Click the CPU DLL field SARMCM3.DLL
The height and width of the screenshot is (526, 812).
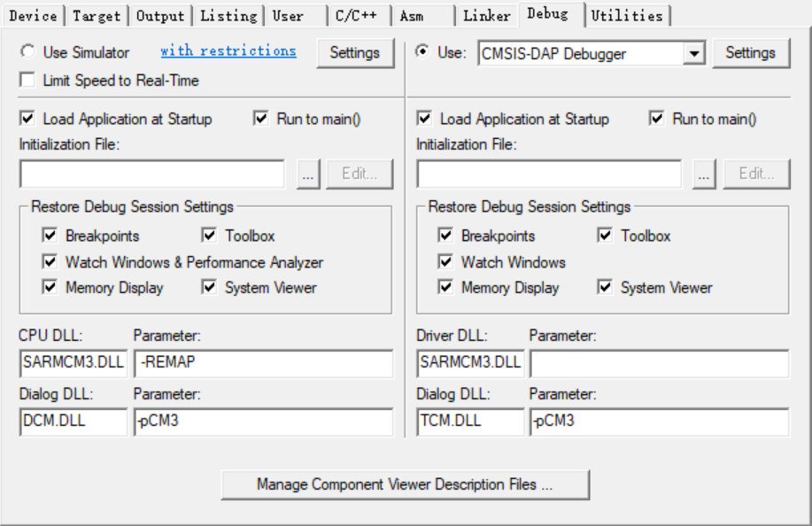pyautogui.click(x=73, y=363)
